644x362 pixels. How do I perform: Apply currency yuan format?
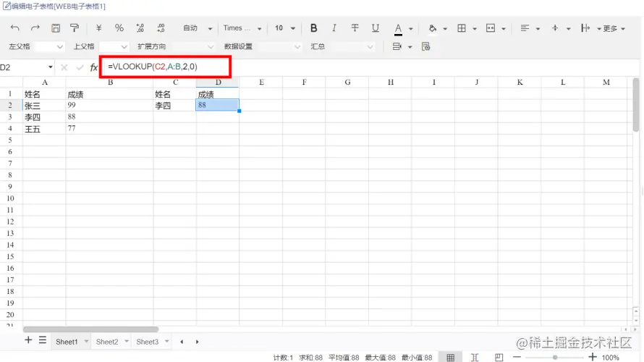tap(98, 28)
